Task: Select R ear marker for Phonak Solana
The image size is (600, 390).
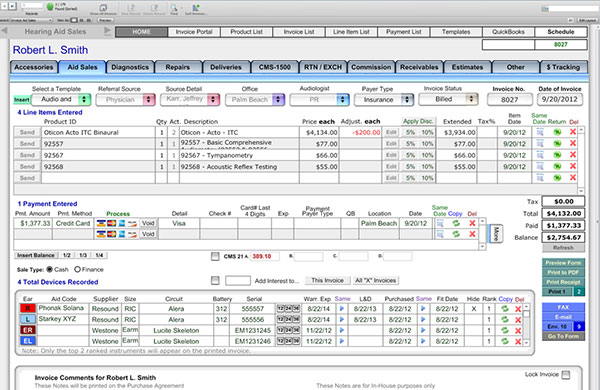Action: click(28, 308)
